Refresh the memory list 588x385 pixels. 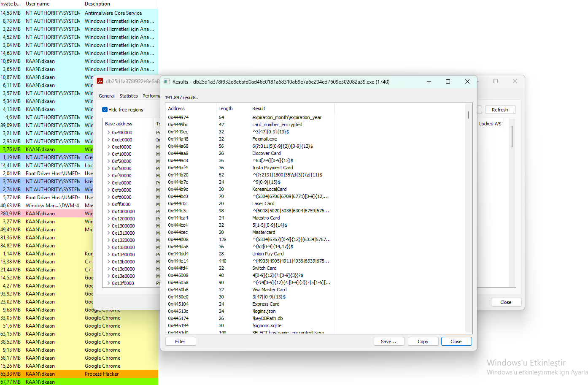[500, 110]
